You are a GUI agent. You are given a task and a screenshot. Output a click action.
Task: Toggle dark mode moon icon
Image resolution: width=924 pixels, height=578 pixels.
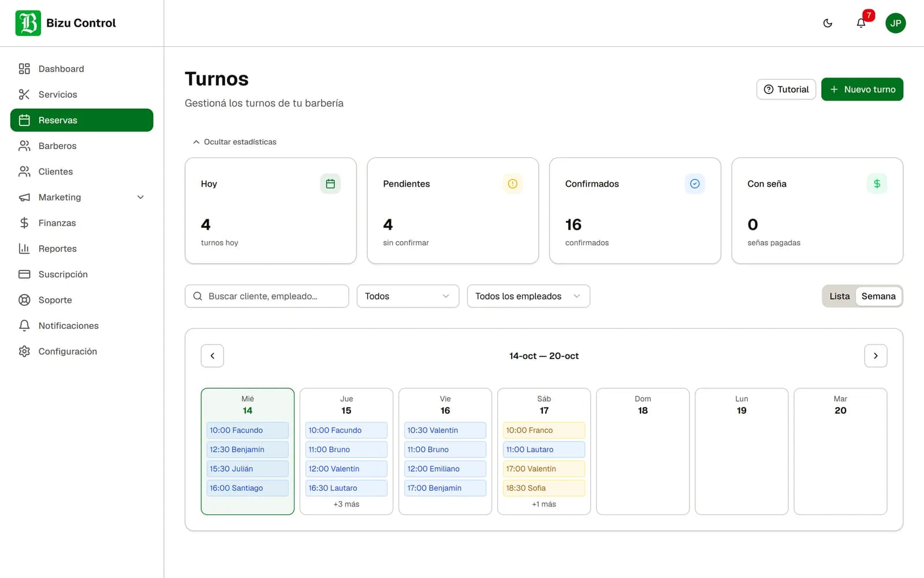tap(828, 23)
